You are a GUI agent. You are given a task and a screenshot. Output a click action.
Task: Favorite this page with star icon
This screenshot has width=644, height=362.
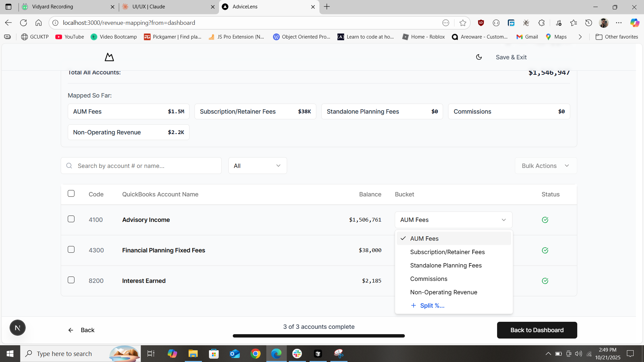463,23
